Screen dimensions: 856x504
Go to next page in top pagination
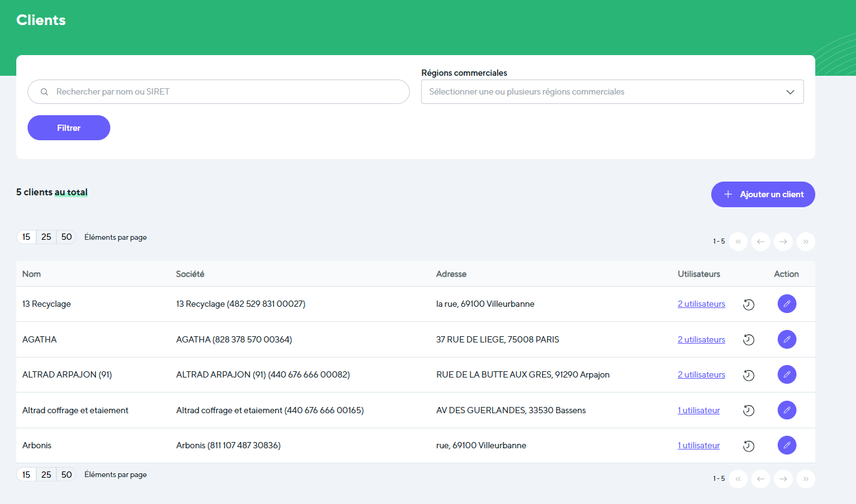click(x=783, y=241)
